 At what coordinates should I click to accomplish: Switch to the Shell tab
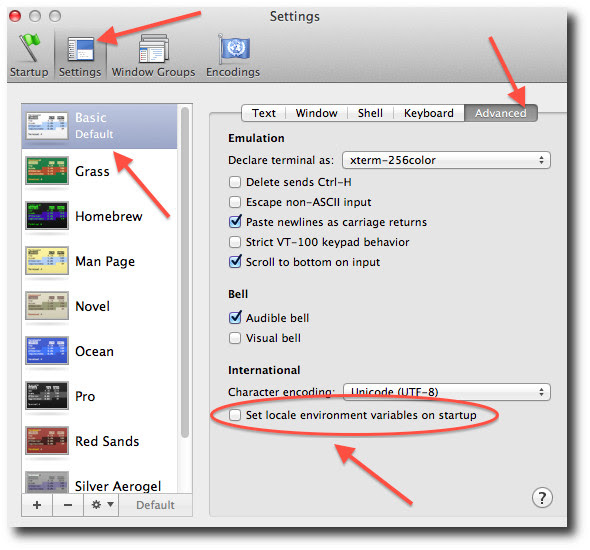coord(370,113)
